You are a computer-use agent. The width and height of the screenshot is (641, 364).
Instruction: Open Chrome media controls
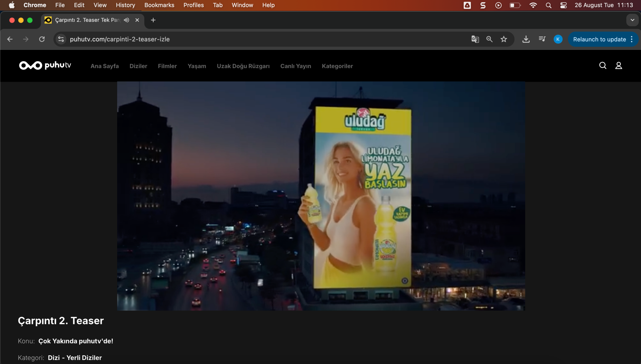pos(542,39)
